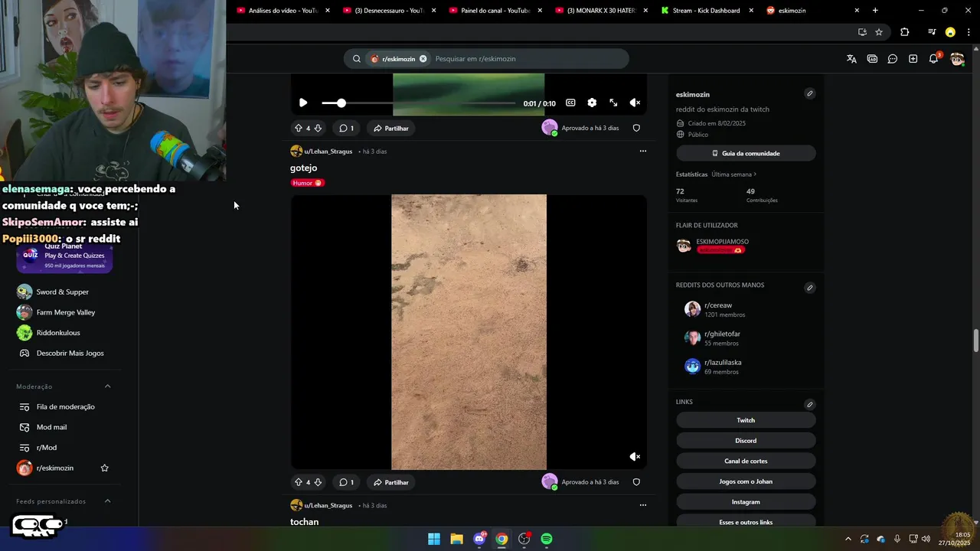Downvote the gotejo post
Screen dimensions: 980x551
318,482
